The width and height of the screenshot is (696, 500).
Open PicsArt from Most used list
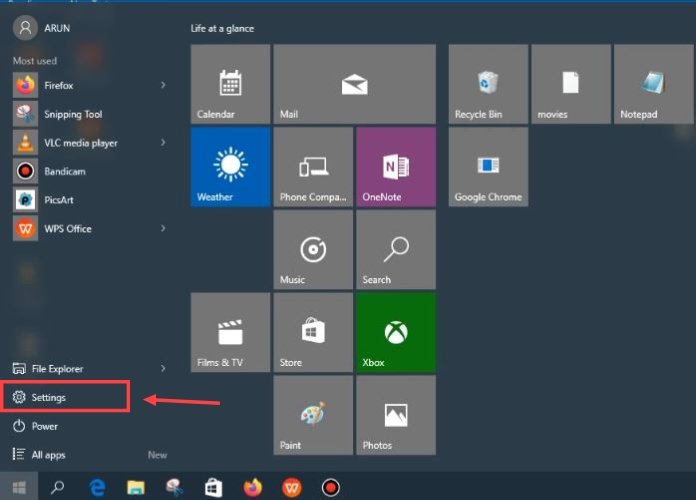click(89, 200)
